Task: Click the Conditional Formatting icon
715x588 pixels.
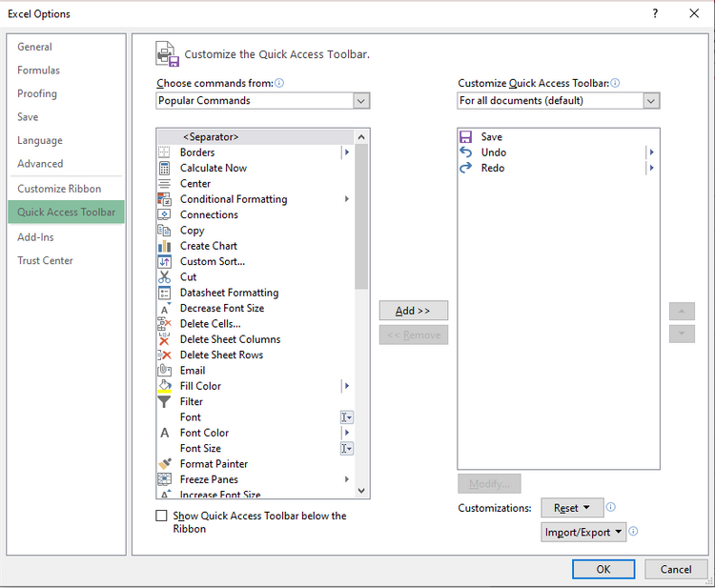Action: [164, 199]
